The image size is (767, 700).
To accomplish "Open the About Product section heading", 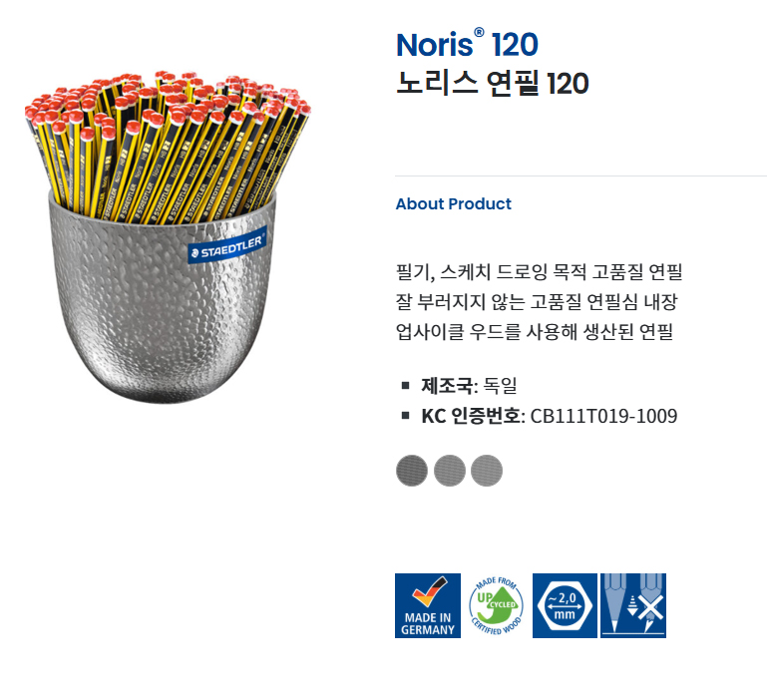I will tap(454, 203).
